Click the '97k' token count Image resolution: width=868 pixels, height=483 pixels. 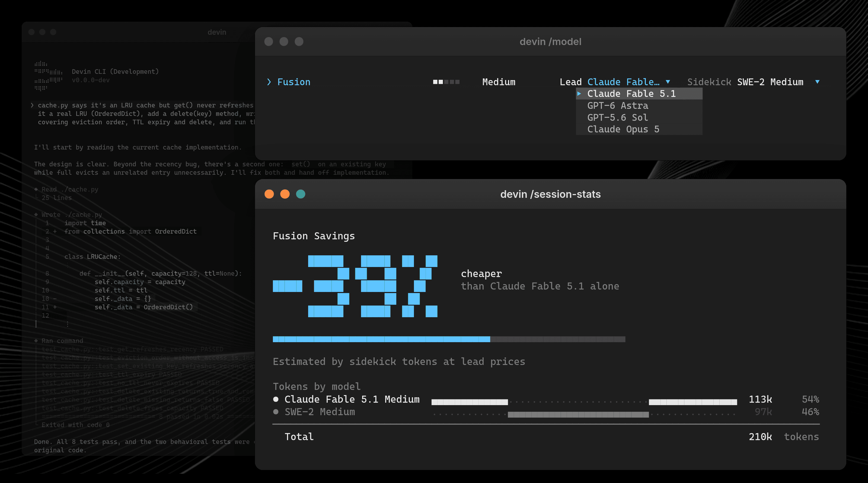pos(763,412)
